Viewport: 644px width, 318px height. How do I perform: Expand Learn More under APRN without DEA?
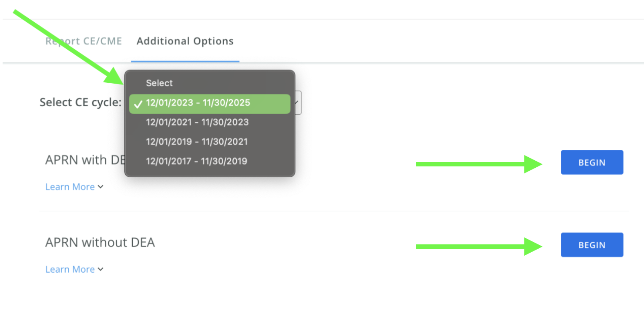click(x=70, y=270)
